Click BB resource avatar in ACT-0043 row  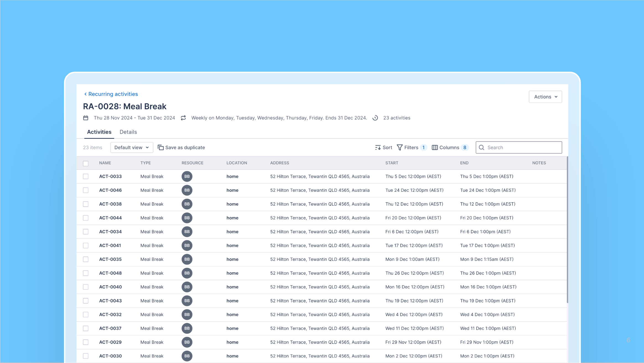click(x=187, y=301)
